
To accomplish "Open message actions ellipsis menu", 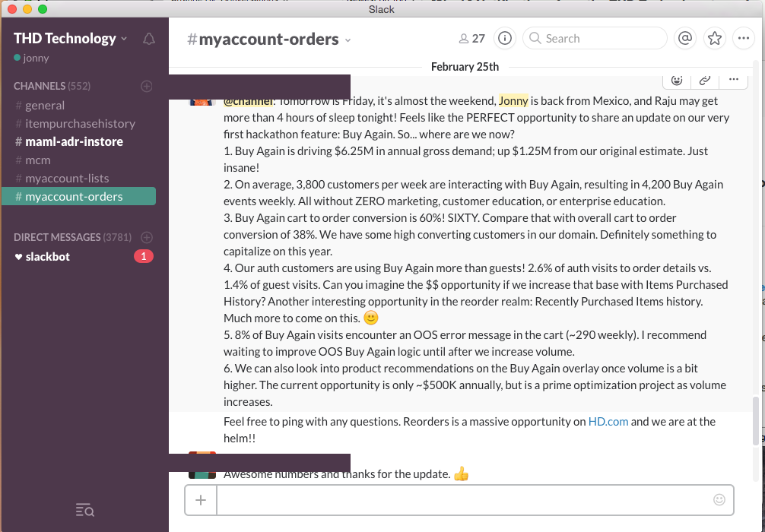I will (x=733, y=80).
